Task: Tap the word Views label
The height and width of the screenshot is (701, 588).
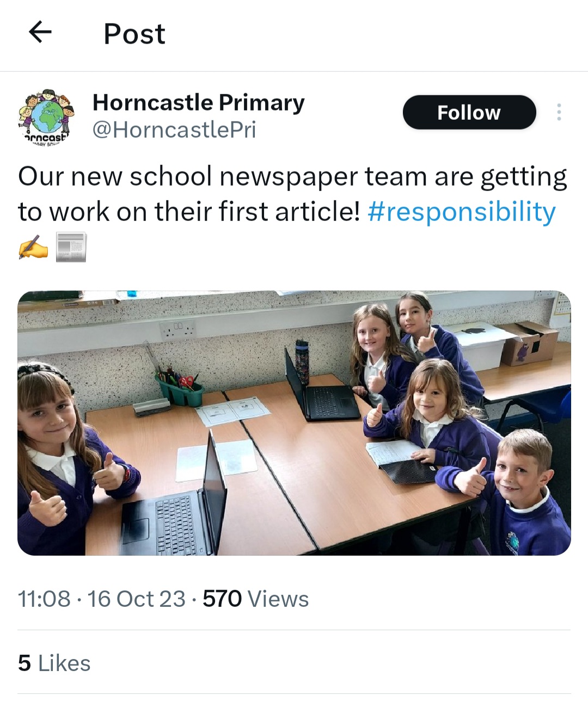Action: pyautogui.click(x=278, y=599)
